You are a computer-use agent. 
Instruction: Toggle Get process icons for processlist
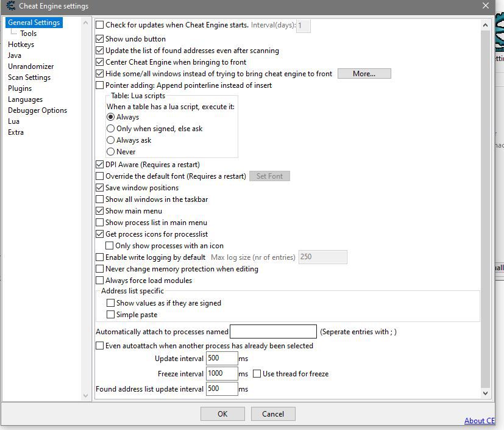tap(100, 234)
